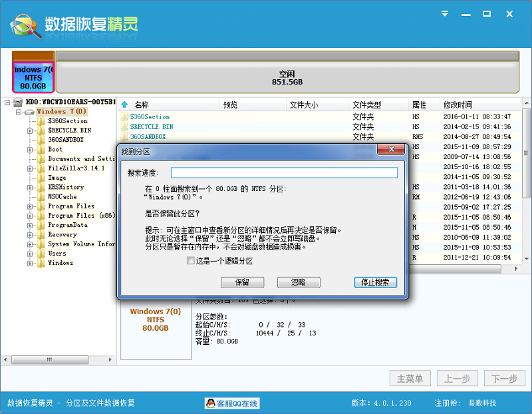Click the date 2011-12-21 10:09:54 cell
The image size is (532, 414).
pyautogui.click(x=477, y=257)
